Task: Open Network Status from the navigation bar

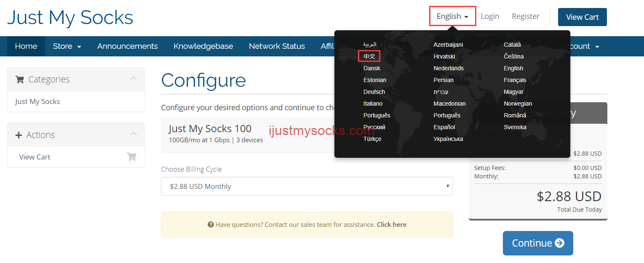Action: pos(277,46)
